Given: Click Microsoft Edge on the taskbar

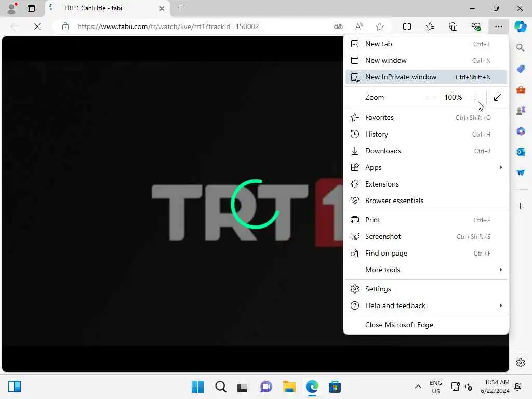Looking at the screenshot, I should tap(312, 387).
